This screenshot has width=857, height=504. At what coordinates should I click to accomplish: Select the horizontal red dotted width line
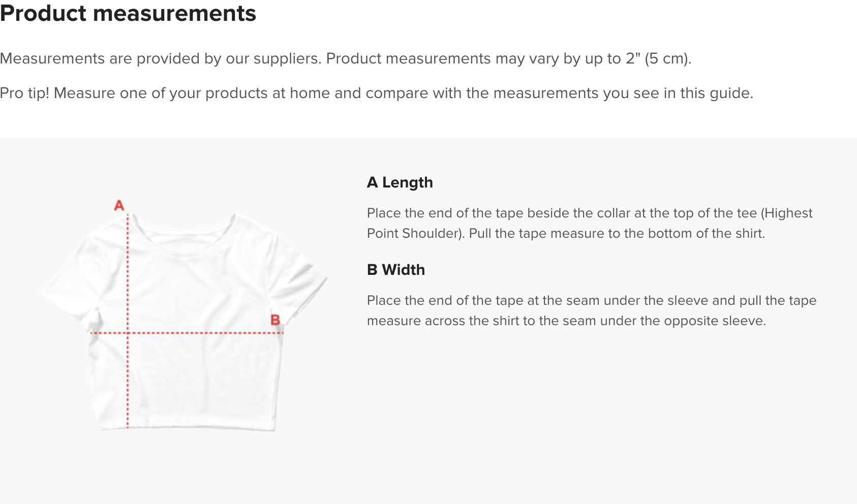coord(187,333)
